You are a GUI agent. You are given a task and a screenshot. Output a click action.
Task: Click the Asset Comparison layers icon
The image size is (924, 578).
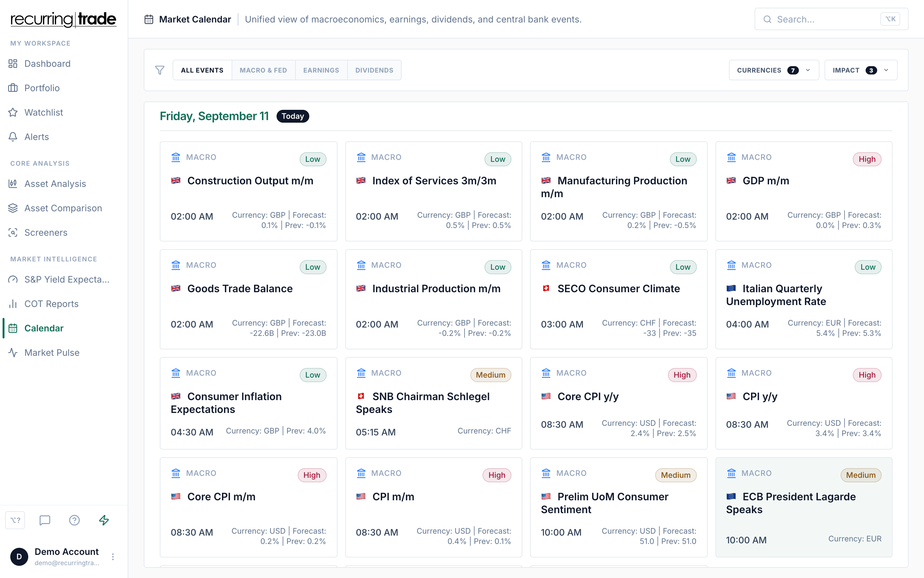[x=13, y=208]
